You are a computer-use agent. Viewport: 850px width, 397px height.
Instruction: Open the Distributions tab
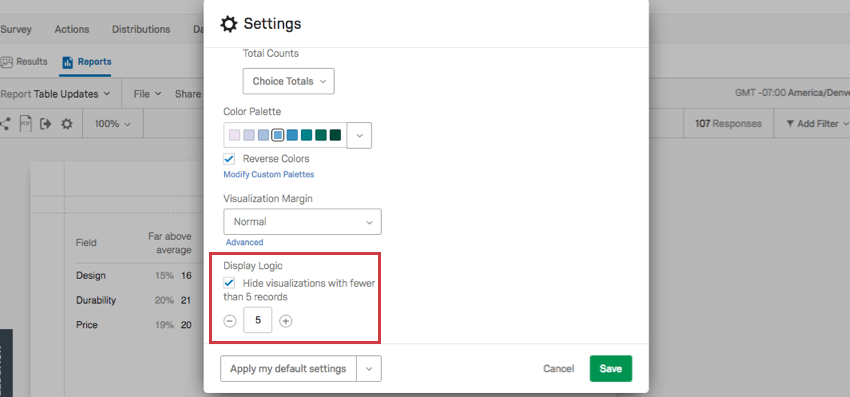(x=141, y=29)
